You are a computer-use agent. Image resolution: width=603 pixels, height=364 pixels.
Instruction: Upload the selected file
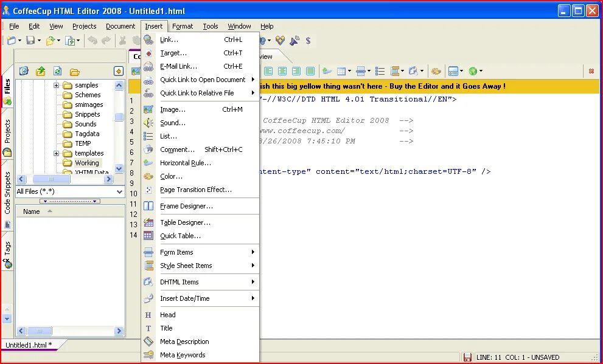(40, 71)
